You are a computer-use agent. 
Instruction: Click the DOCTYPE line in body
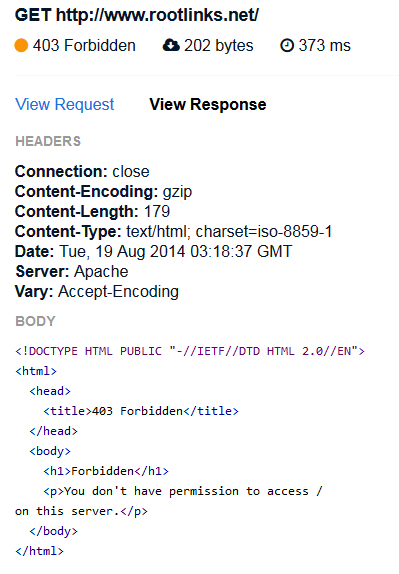click(190, 351)
